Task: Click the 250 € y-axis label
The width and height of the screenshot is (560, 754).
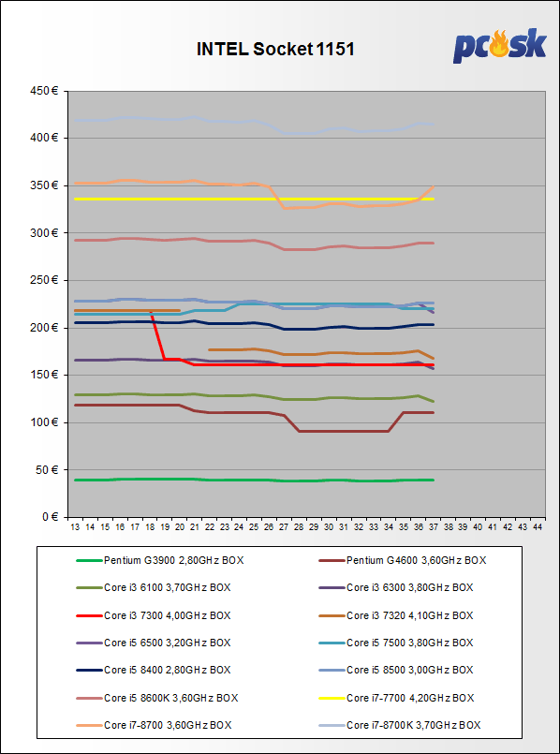Action: point(44,280)
